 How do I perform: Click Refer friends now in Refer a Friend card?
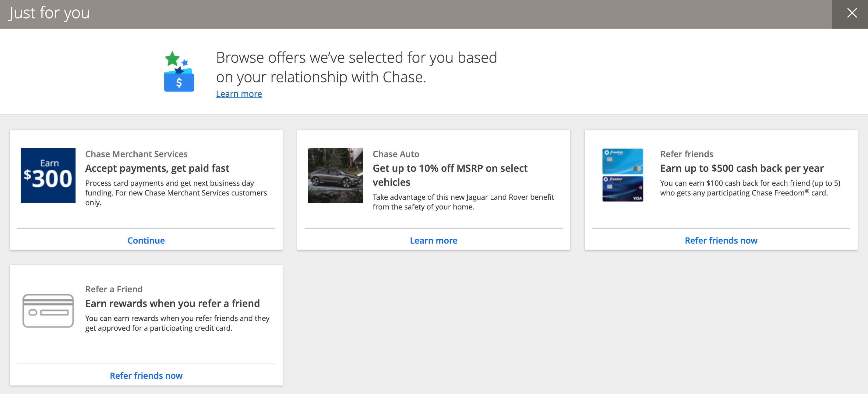pos(146,375)
